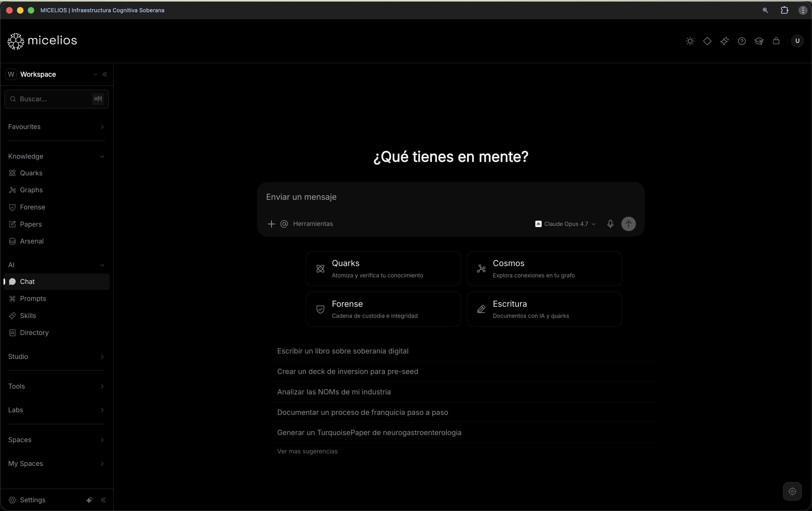812x511 pixels.
Task: Collapse the sidebar with the double chevron by Workspace
Action: pyautogui.click(x=105, y=75)
